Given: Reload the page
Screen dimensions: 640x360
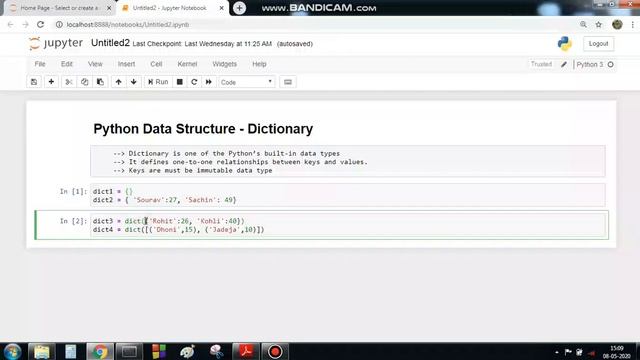Looking at the screenshot, I should (40, 24).
